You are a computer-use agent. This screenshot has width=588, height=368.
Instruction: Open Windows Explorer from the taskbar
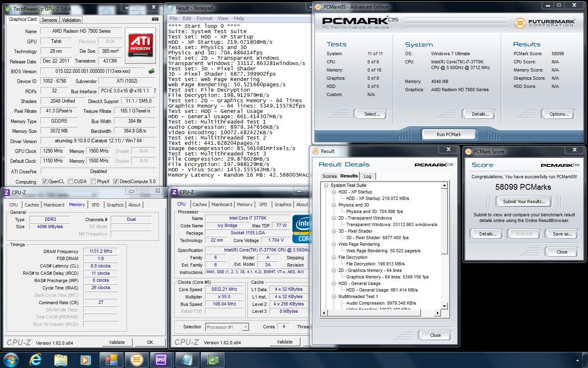coord(60,360)
